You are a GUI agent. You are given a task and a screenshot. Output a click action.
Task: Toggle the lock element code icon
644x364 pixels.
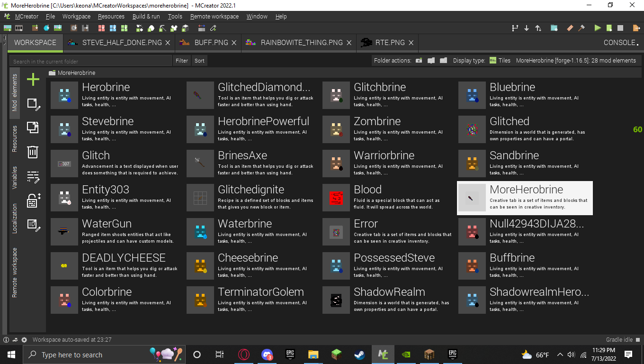33,200
